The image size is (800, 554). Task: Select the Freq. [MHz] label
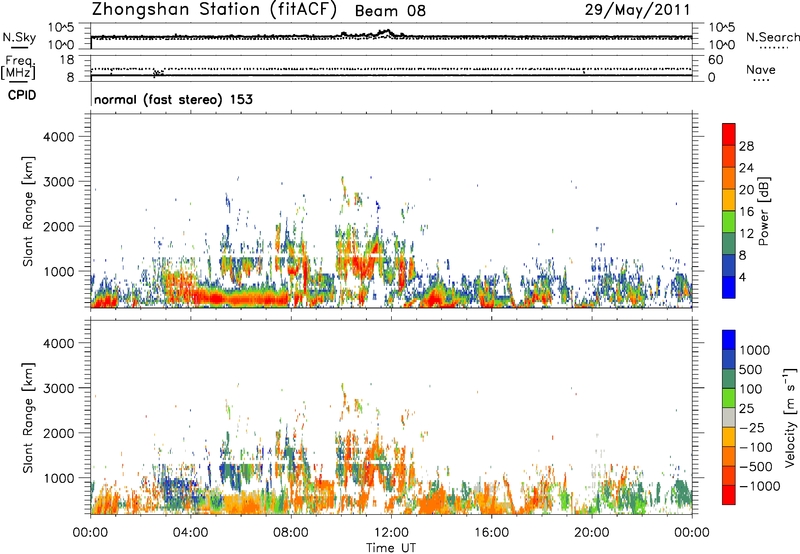point(19,67)
